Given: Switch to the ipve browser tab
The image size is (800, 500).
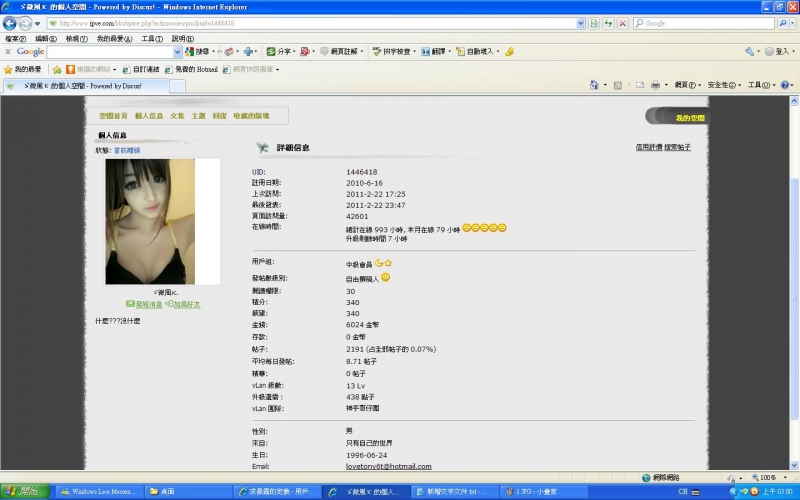Looking at the screenshot, I should 86,86.
